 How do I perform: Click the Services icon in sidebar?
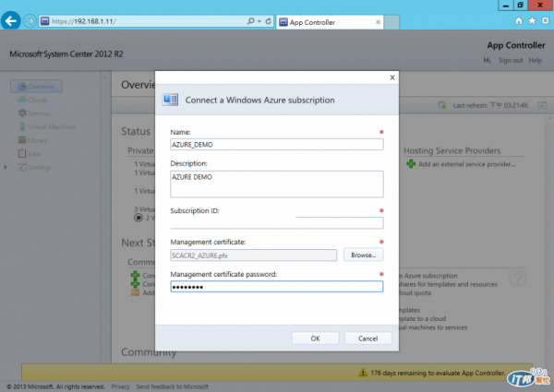22,113
